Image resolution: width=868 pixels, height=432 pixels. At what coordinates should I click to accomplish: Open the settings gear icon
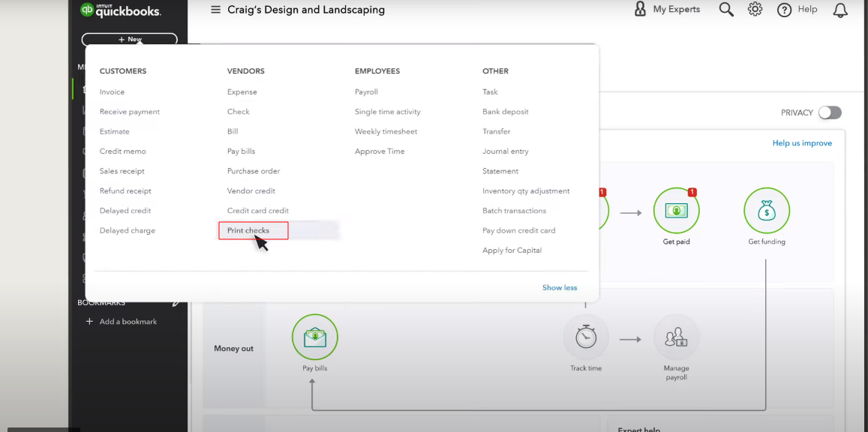755,10
